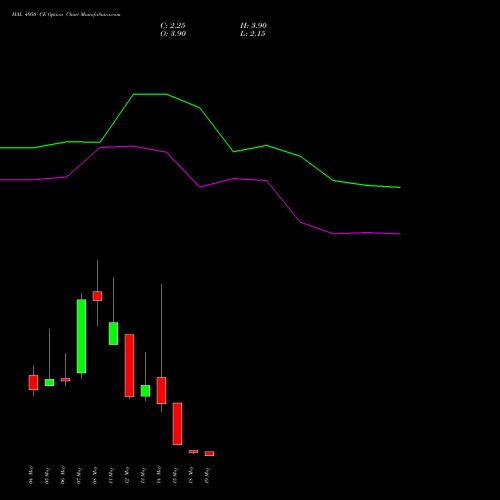Click the red candle for 08 May
The image size is (500, 500).
coord(97,296)
